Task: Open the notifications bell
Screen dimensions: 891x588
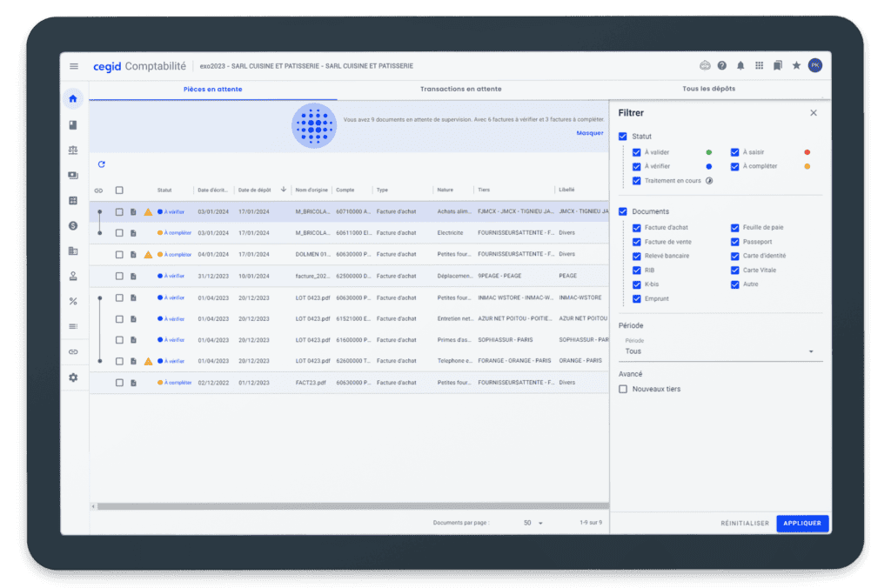Action: click(x=740, y=66)
